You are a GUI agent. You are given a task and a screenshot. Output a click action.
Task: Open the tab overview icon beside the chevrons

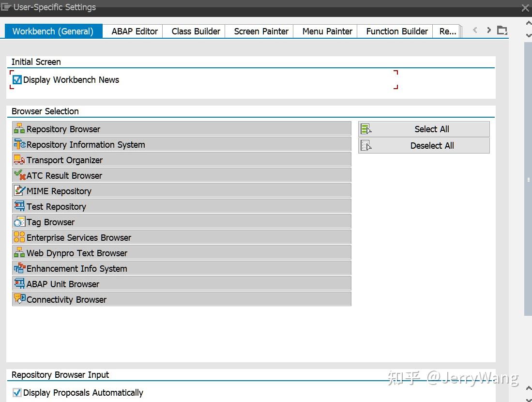pos(502,30)
